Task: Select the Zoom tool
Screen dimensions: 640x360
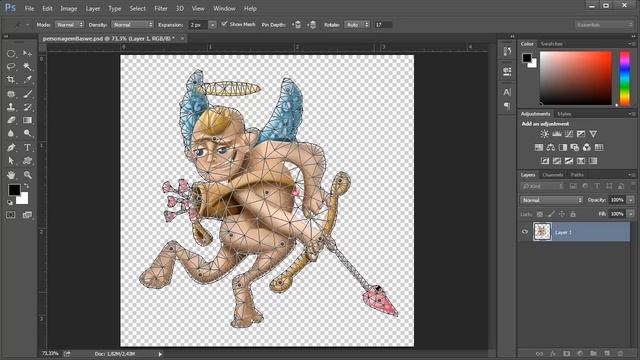Action: pos(27,175)
